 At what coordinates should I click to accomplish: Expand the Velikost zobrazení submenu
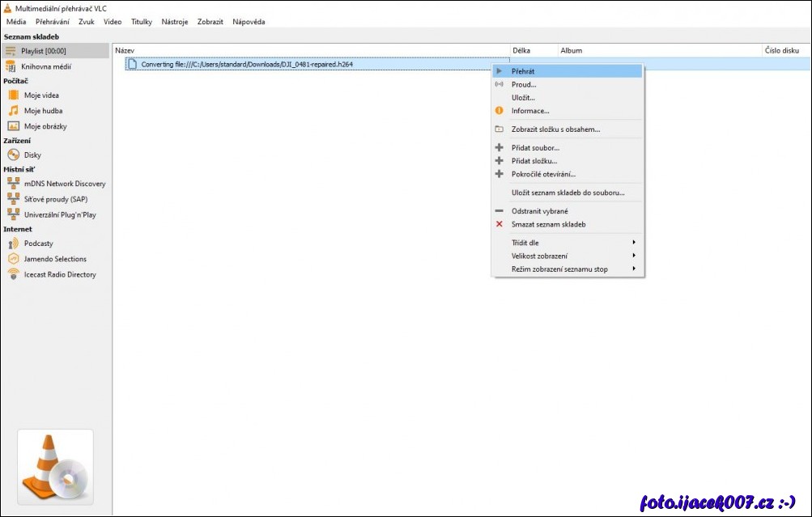click(568, 256)
